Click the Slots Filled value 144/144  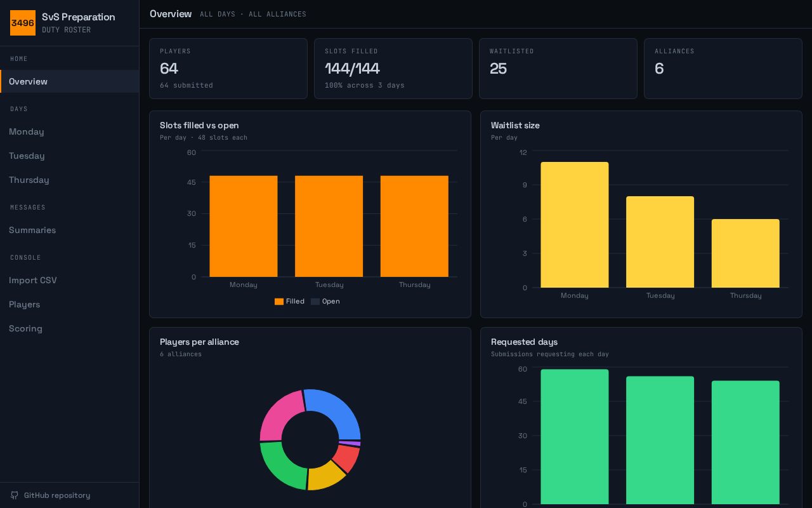352,69
